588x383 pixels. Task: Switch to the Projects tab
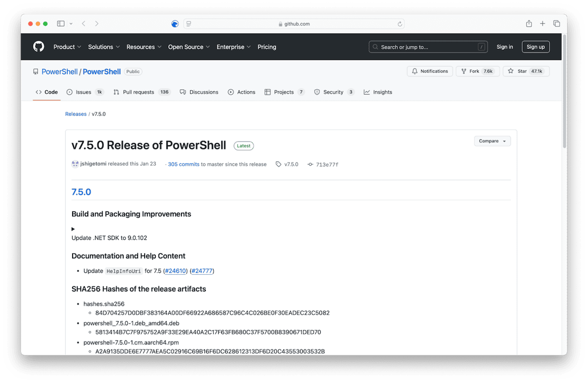click(x=284, y=92)
